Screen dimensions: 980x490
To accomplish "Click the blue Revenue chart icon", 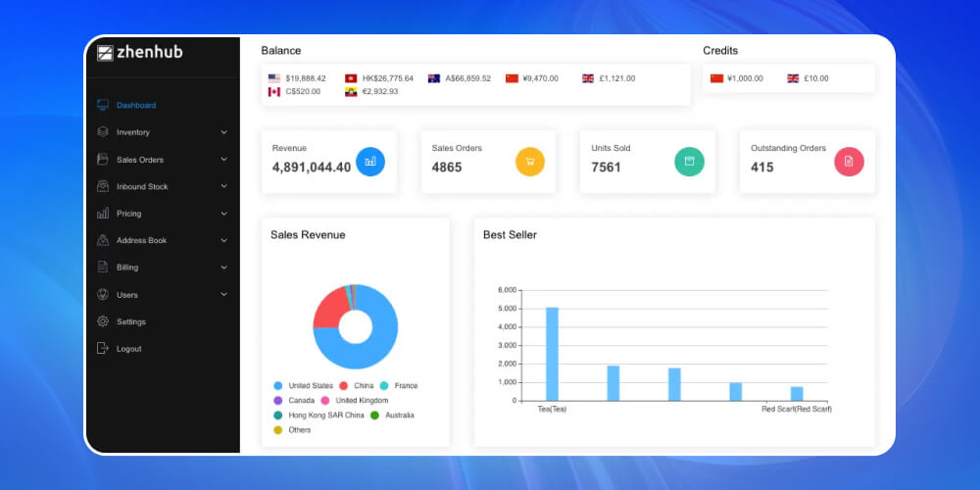I will tap(370, 162).
